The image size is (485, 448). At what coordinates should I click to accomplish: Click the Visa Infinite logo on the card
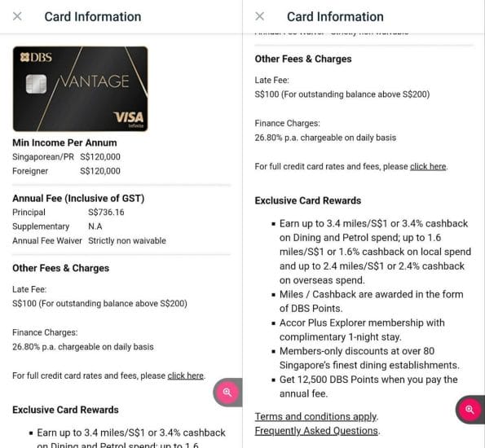click(129, 120)
